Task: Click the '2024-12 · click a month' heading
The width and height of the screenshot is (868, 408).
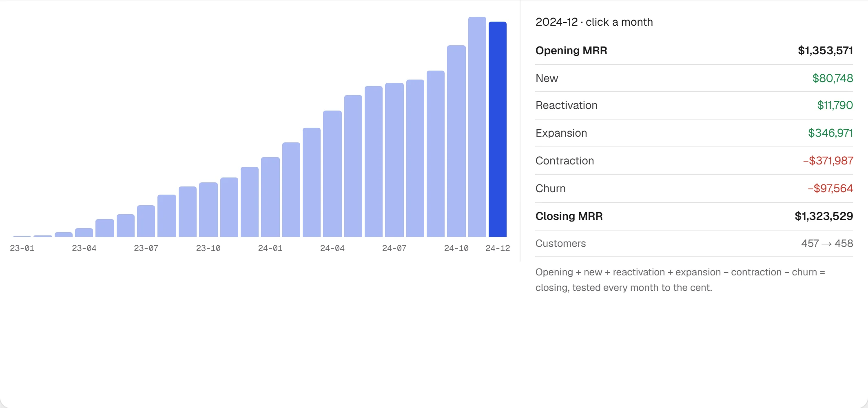Action: pos(594,22)
